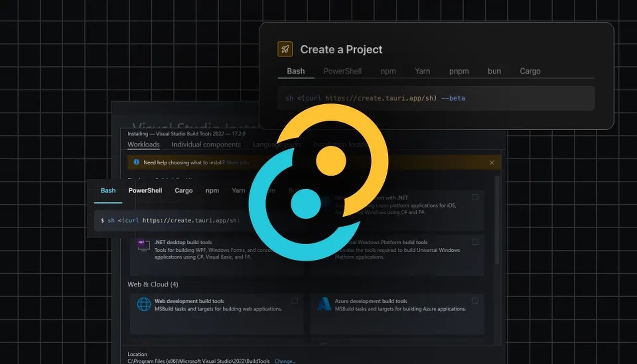Select npm tab in the lower command snippet
The width and height of the screenshot is (637, 364).
212,191
